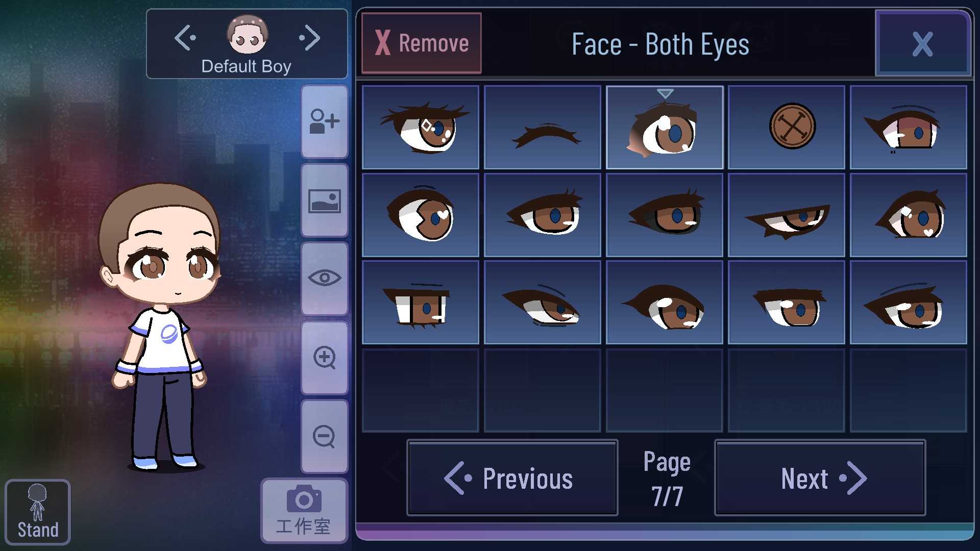Open the Stand pose selector
This screenshot has height=551, width=980.
tap(38, 512)
